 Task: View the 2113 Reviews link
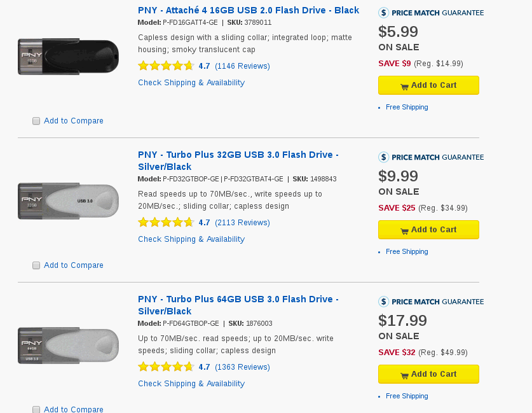tap(242, 223)
